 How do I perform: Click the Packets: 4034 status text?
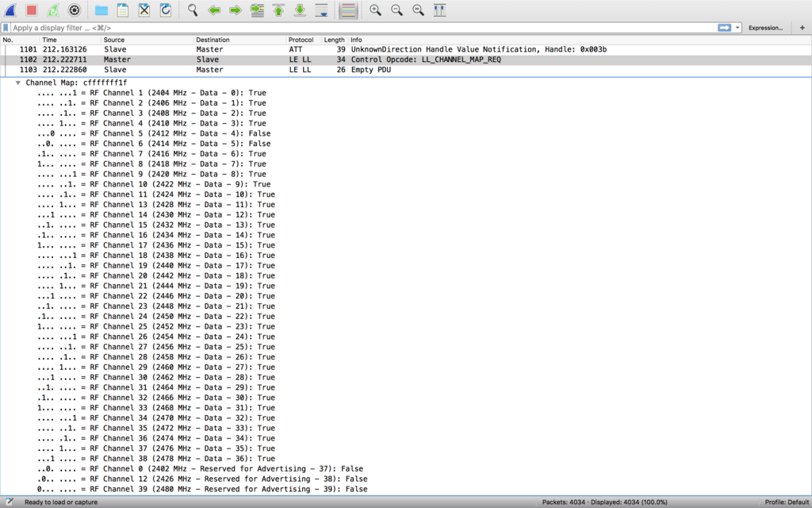(604, 502)
